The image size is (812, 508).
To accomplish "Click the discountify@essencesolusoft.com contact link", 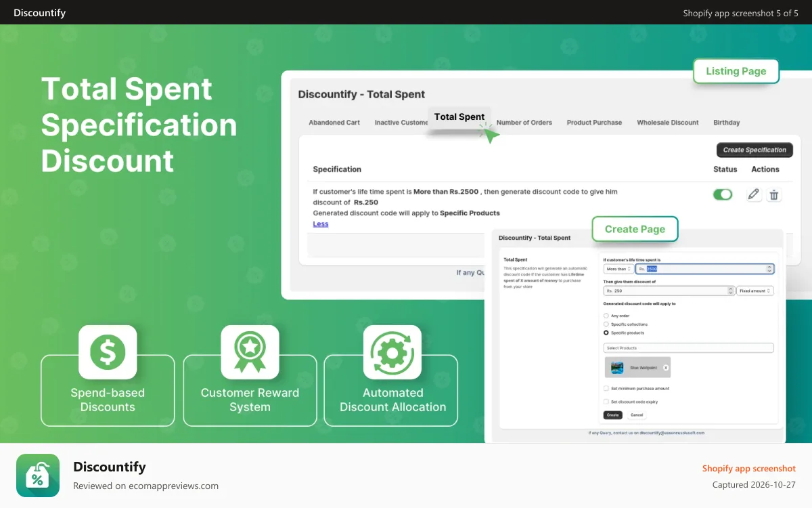I will coord(672,433).
